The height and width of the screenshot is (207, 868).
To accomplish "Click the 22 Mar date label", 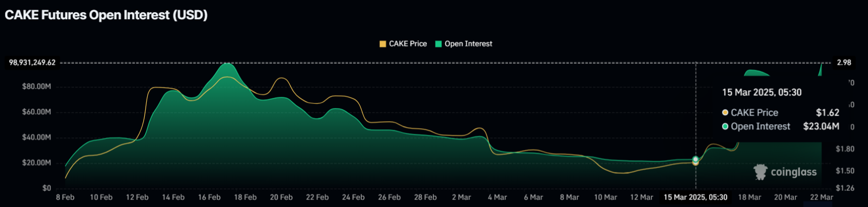I will click(822, 197).
